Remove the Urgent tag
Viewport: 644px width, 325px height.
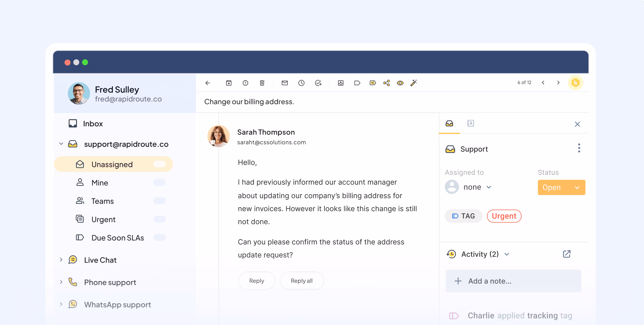pyautogui.click(x=504, y=216)
